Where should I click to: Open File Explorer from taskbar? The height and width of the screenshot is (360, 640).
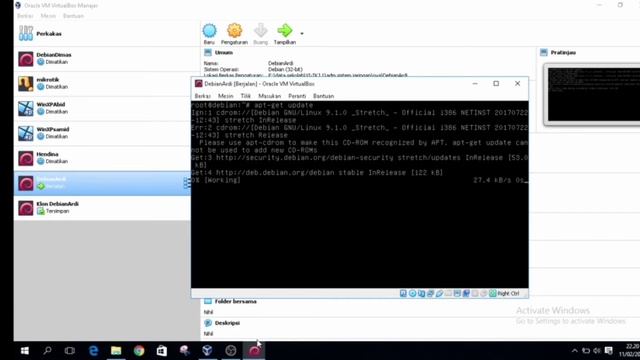click(116, 351)
